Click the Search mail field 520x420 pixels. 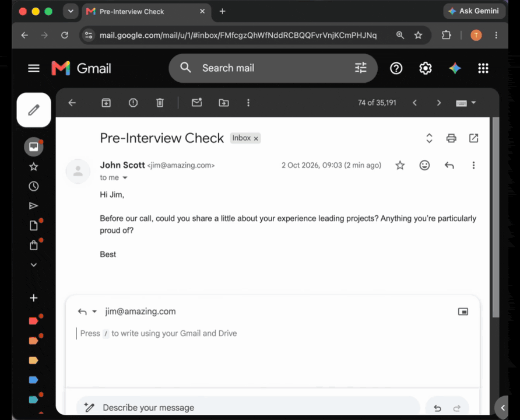click(273, 68)
